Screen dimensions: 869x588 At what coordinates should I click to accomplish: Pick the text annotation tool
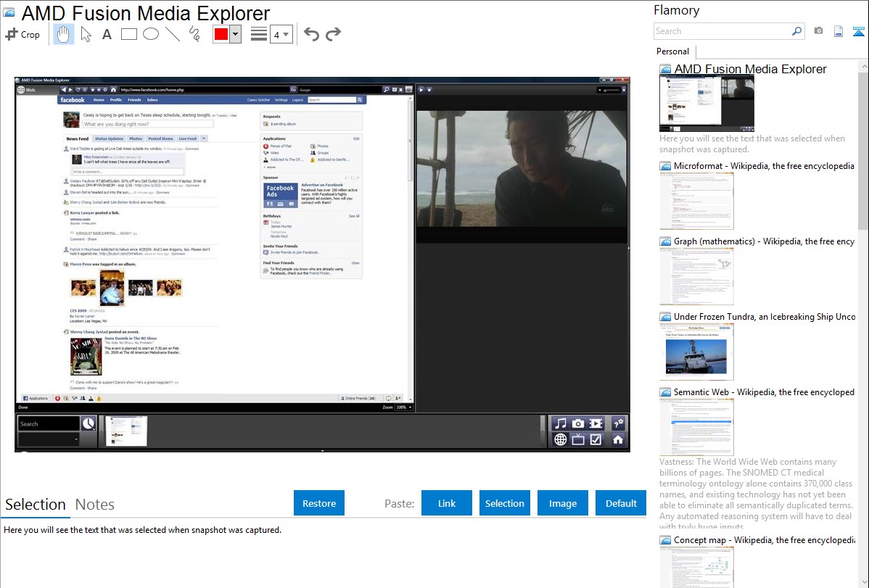pos(107,34)
